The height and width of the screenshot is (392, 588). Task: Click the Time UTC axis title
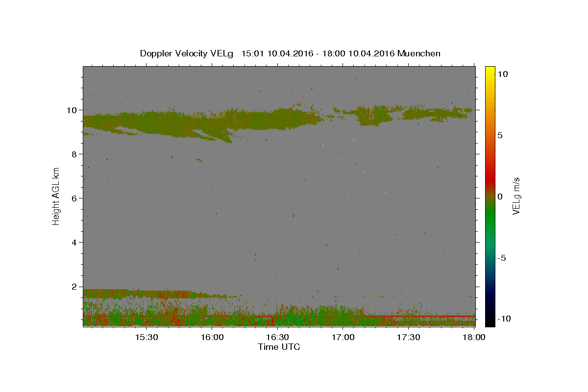[x=279, y=347]
